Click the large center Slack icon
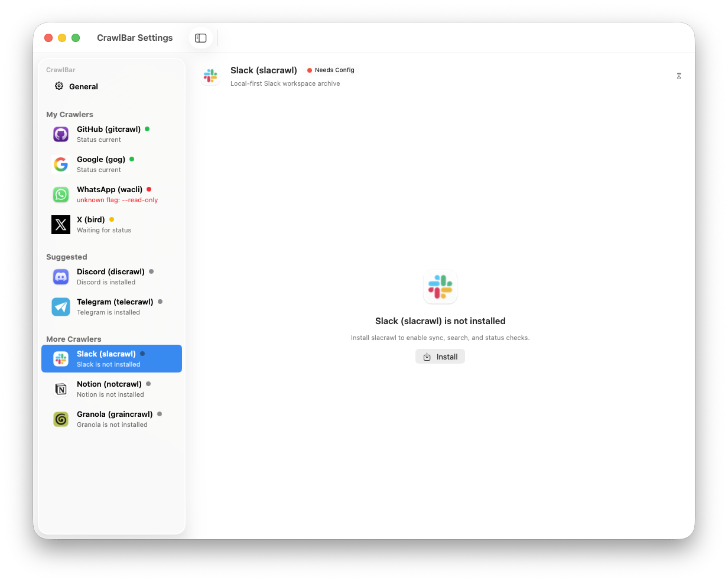728x583 pixels. point(440,287)
